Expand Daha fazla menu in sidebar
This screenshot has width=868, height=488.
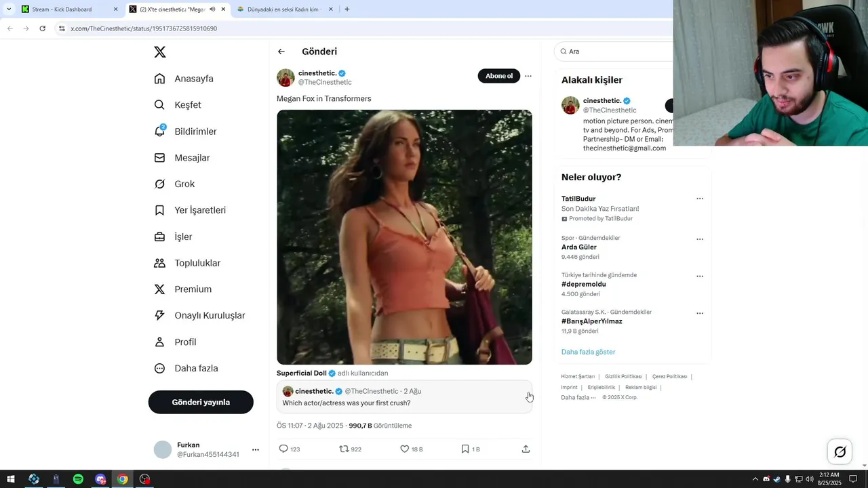click(x=186, y=369)
